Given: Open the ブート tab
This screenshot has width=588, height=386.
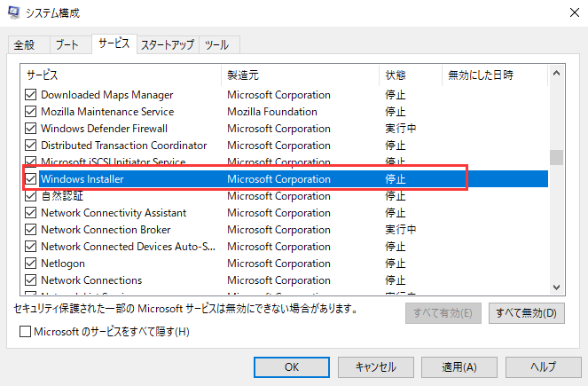Looking at the screenshot, I should [67, 44].
